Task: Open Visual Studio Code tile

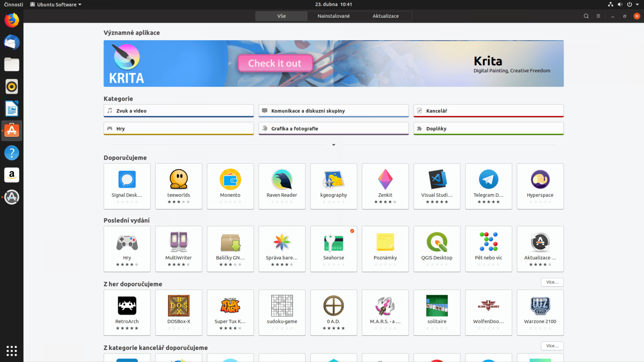Action: pyautogui.click(x=437, y=186)
